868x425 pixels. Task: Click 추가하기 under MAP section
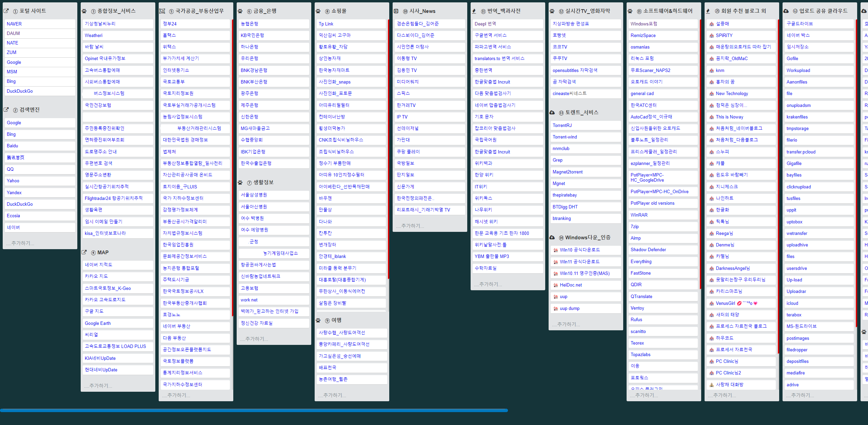click(x=98, y=386)
